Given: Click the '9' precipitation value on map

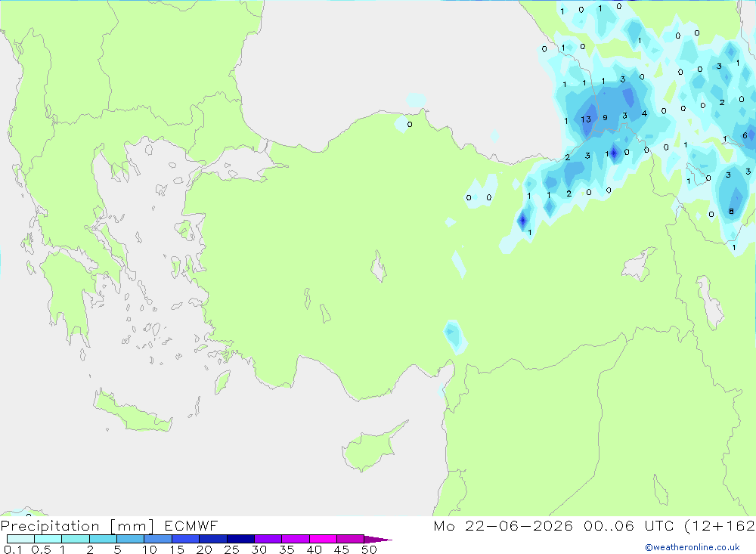Looking at the screenshot, I should pyautogui.click(x=605, y=118).
